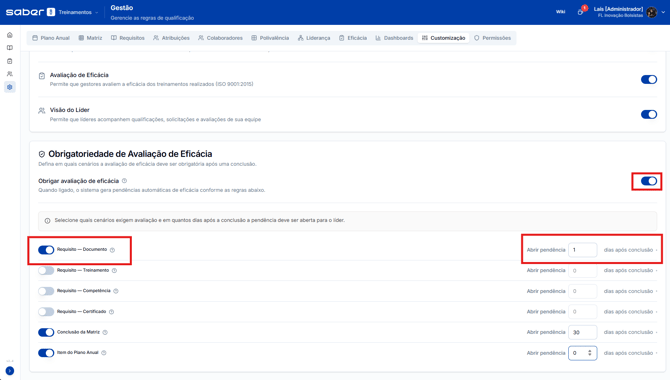Open the user account dropdown chevron

[x=663, y=12]
